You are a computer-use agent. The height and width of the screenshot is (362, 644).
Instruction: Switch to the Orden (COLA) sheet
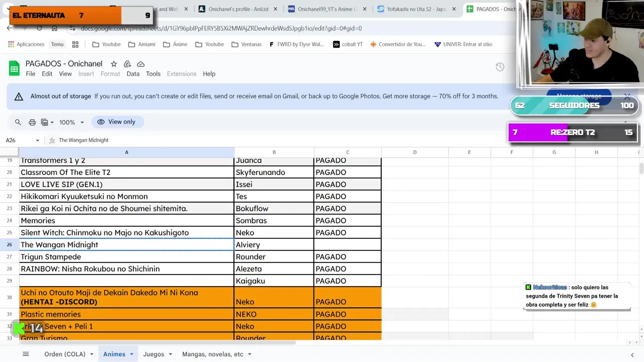click(x=65, y=354)
